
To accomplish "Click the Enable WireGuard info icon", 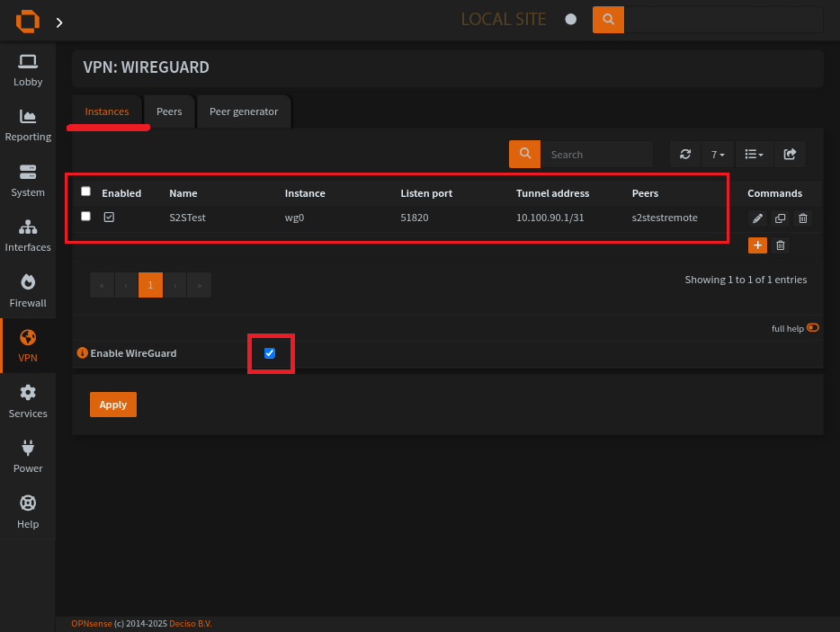I will [x=82, y=352].
